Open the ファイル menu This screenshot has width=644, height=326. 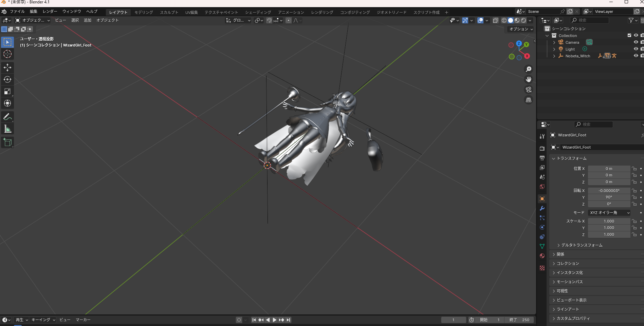coord(17,12)
